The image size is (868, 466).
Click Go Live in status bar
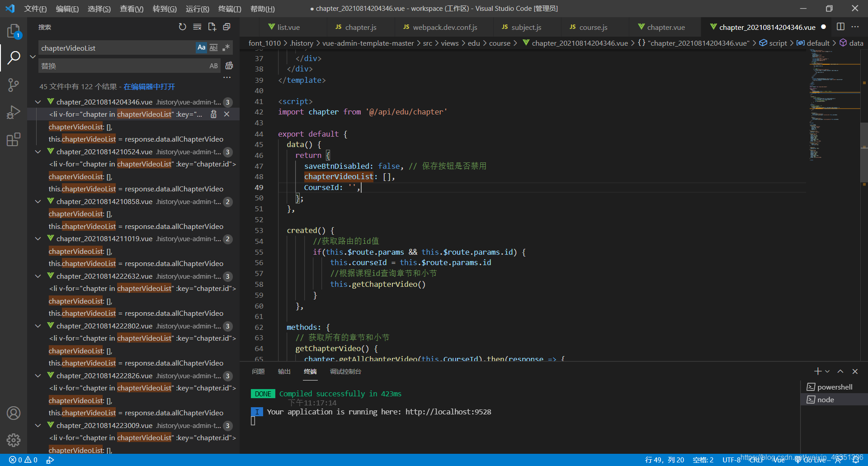[810, 460]
